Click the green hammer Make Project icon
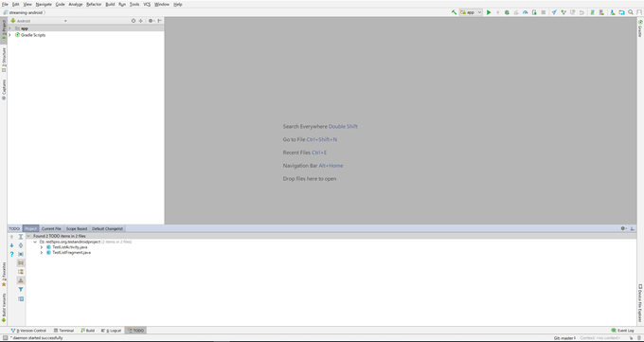Screen dimensions: 644x342 (x=454, y=12)
